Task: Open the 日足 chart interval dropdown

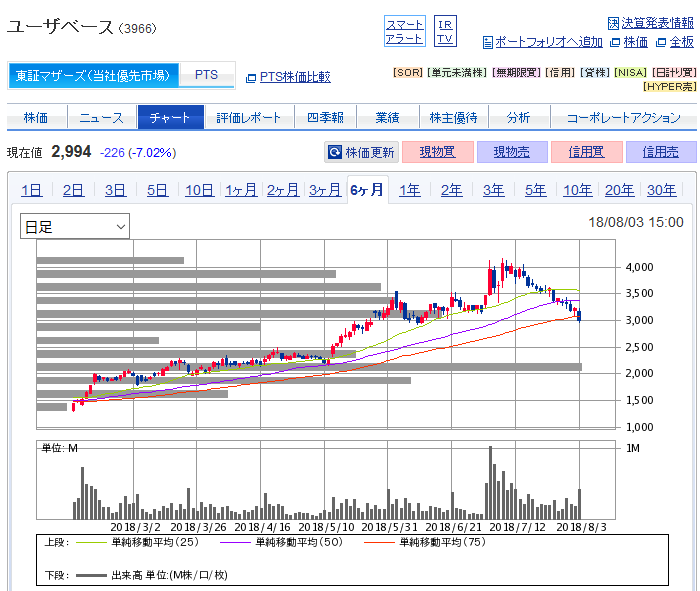Action: 75,227
